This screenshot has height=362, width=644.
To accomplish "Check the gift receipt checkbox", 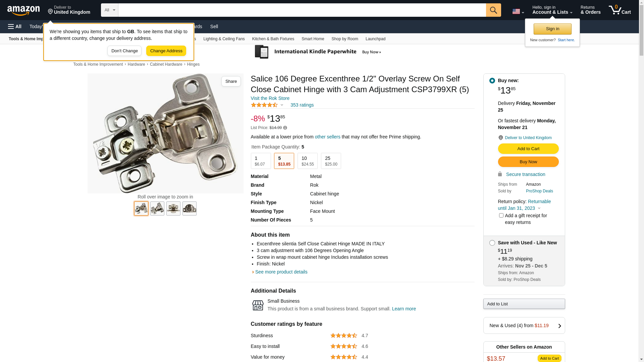I will 501,216.
